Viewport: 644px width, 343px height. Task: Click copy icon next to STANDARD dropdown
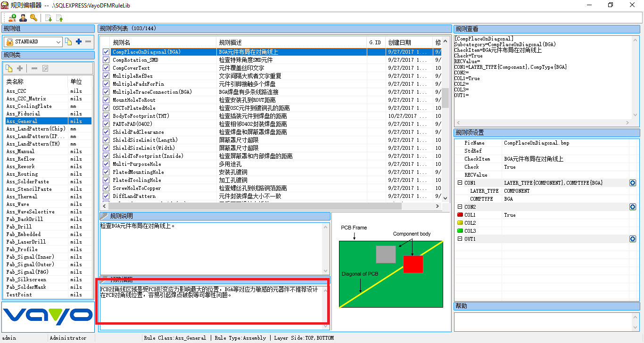point(69,41)
